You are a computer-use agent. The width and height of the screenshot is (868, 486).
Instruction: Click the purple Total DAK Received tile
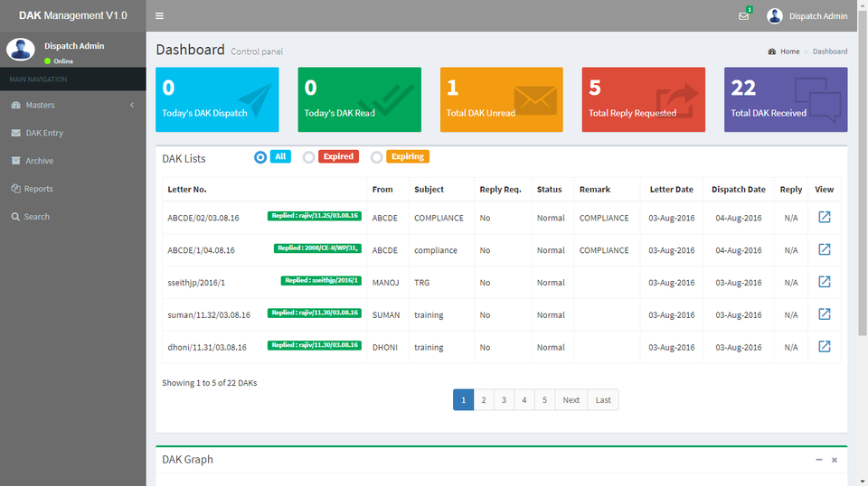785,99
